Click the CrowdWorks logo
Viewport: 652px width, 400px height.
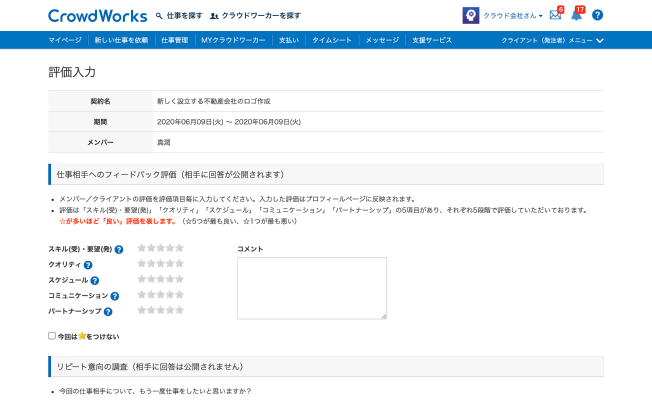[x=96, y=16]
